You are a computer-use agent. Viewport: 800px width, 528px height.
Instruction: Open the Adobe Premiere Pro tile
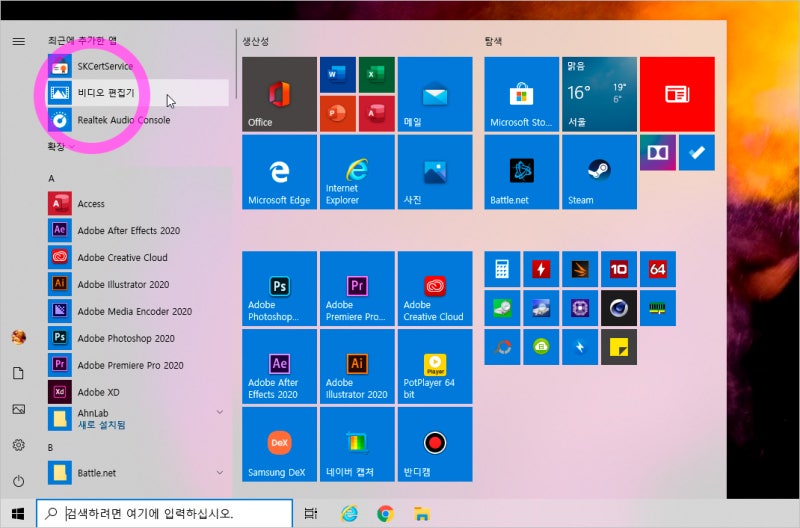(x=357, y=288)
